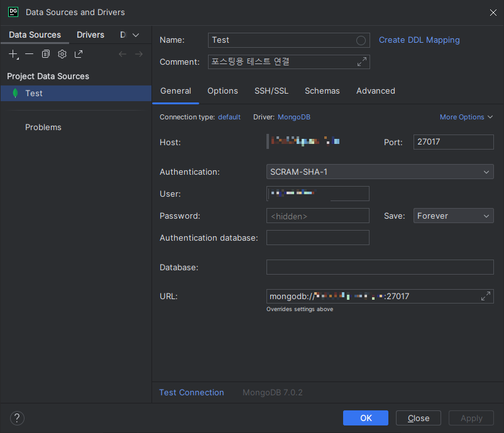Change connection type default link
Image resolution: width=504 pixels, height=433 pixels.
click(229, 117)
